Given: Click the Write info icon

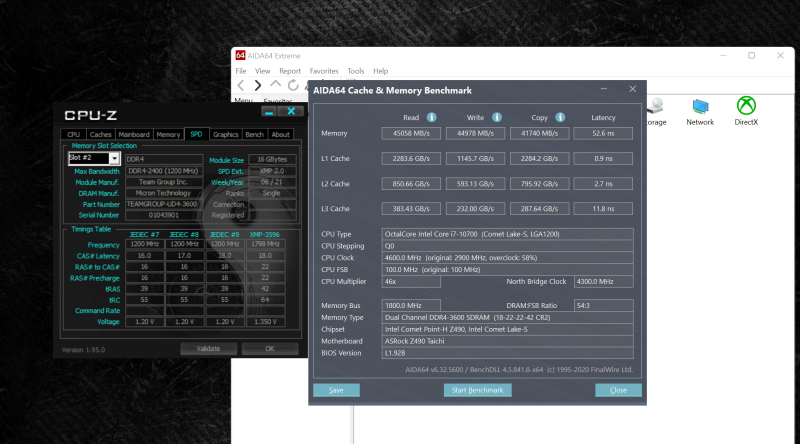Looking at the screenshot, I should [497, 117].
